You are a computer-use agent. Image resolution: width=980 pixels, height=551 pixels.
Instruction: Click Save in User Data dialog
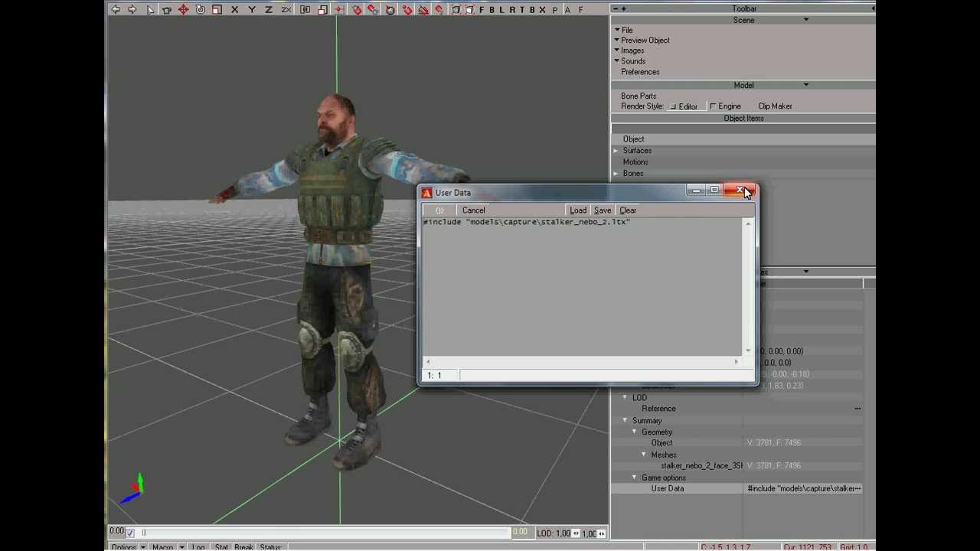(x=603, y=210)
